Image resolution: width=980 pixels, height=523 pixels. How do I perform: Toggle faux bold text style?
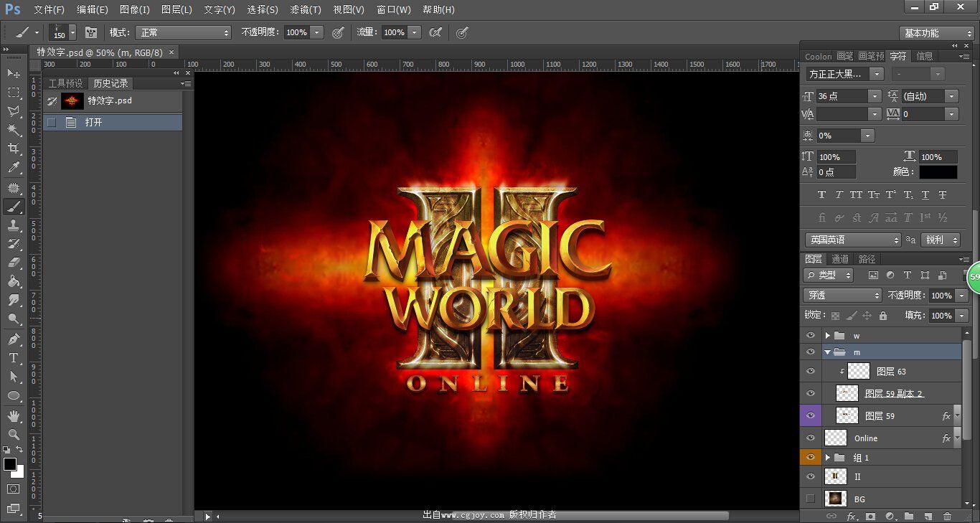click(822, 194)
